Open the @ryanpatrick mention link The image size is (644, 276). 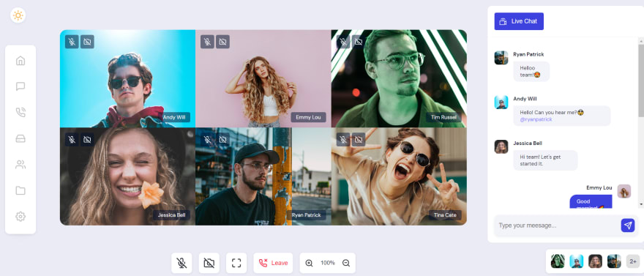click(x=536, y=119)
